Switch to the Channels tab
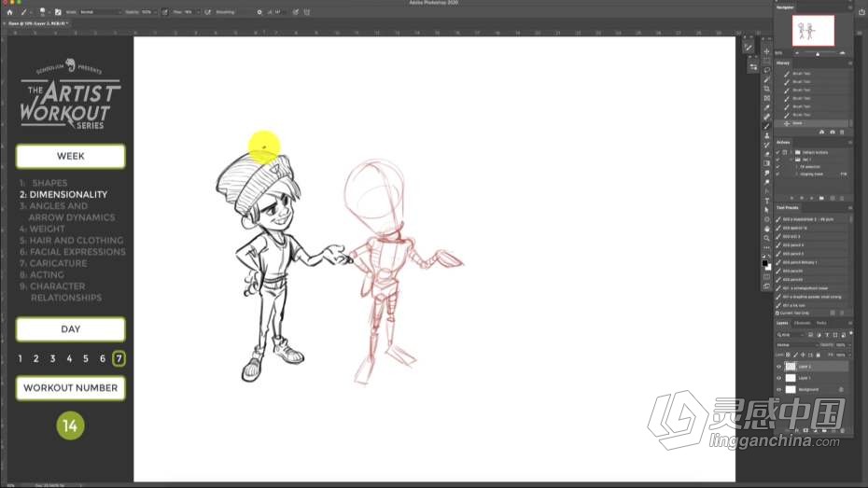868x488 pixels. 802,323
